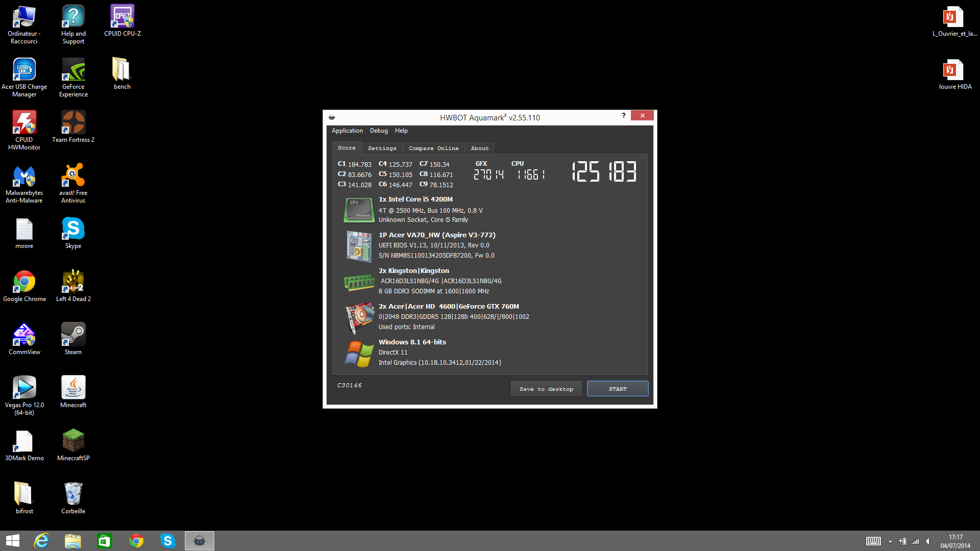Open Malwarebytes Anti-Malware icon
This screenshot has width=980, height=551.
[x=24, y=184]
